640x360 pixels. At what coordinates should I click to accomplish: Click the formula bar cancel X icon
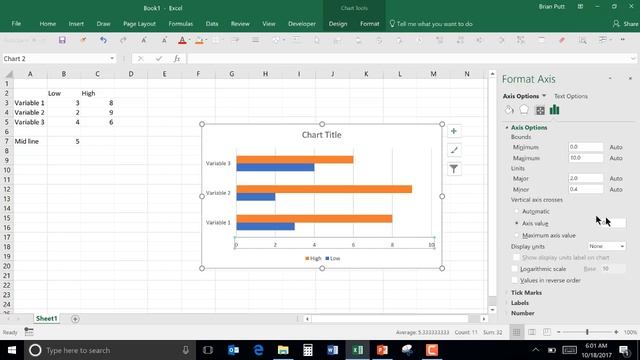pyautogui.click(x=140, y=59)
